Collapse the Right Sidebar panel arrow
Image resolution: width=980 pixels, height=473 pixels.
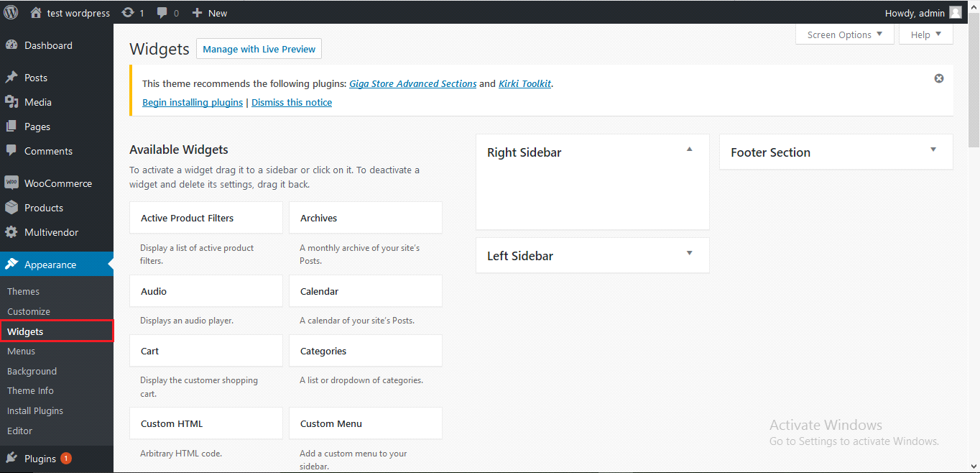pos(689,150)
